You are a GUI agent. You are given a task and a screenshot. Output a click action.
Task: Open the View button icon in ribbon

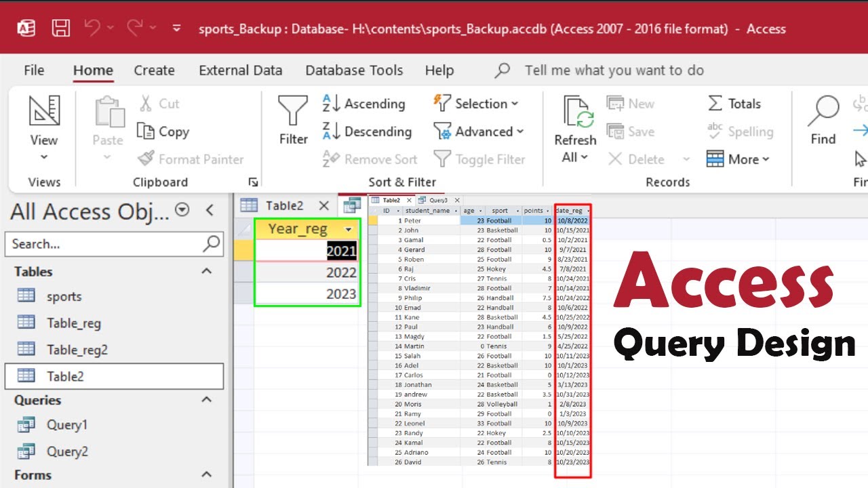(44, 110)
